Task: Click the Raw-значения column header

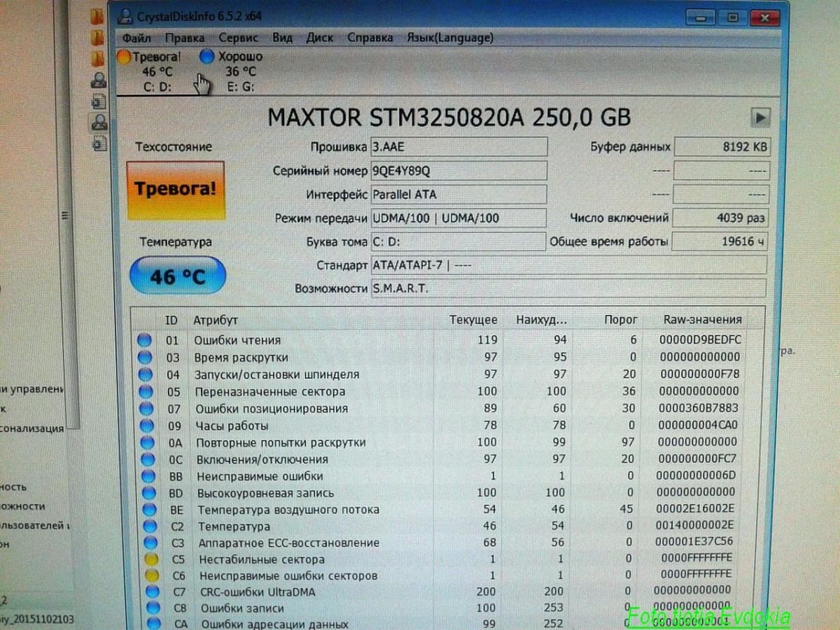Action: [x=702, y=320]
